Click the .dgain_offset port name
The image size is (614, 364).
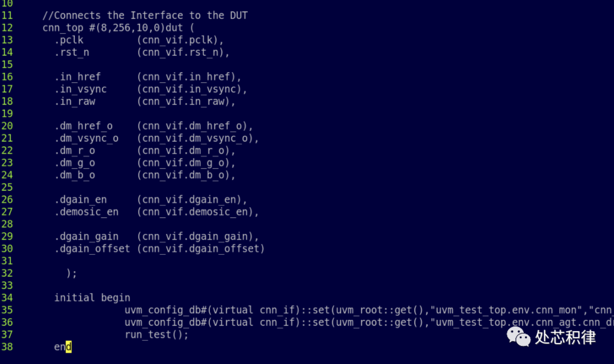point(92,249)
